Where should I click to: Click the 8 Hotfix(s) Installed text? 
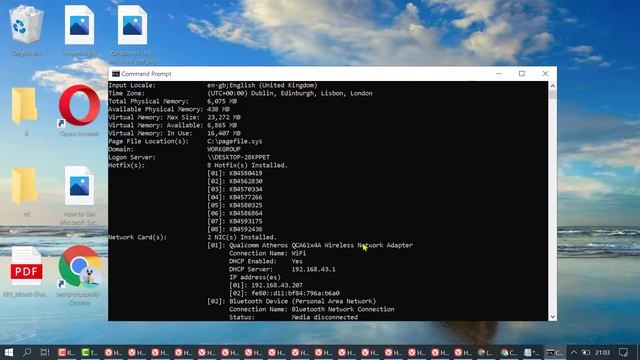247,165
